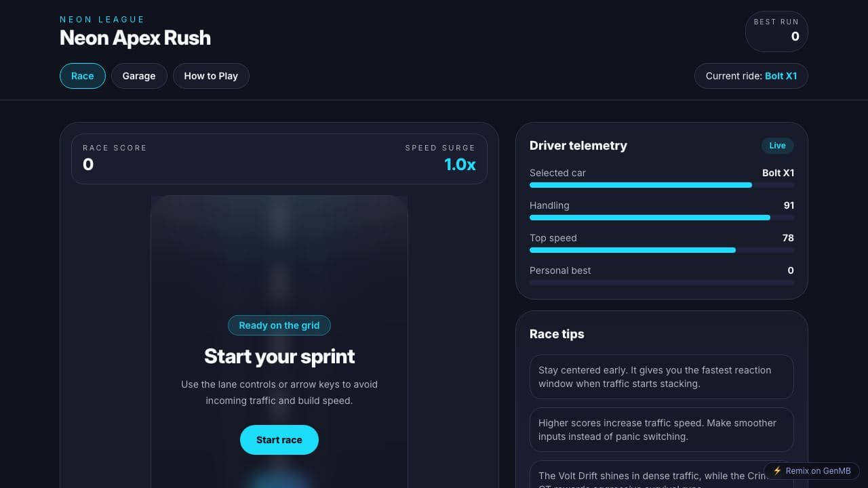Click the Speed Surge 1.0x value

point(460,165)
